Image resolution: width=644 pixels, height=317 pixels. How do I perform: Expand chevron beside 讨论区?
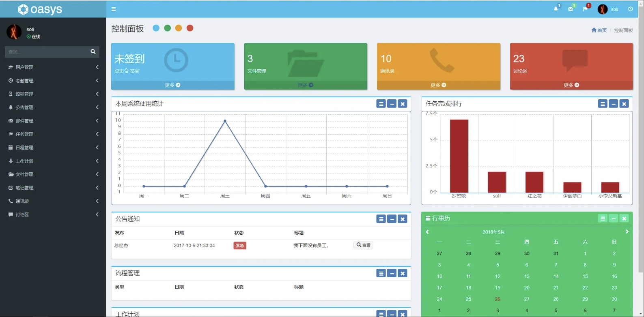point(97,214)
